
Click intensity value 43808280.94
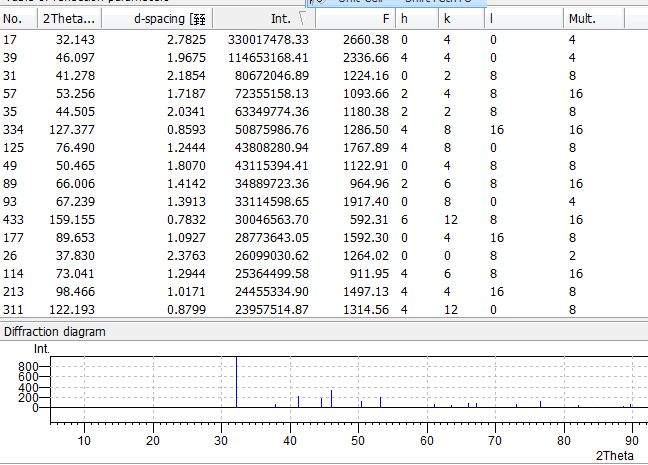click(x=272, y=148)
